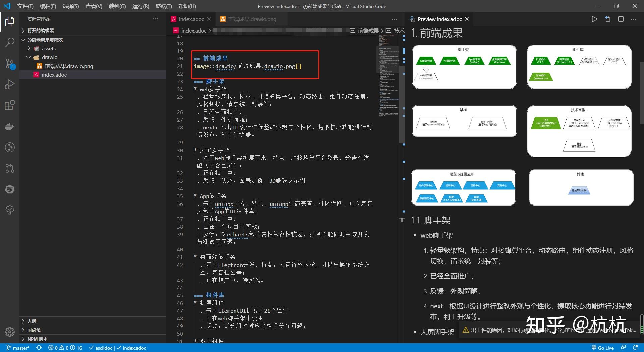Synchronize changes next to master branch

39,348
